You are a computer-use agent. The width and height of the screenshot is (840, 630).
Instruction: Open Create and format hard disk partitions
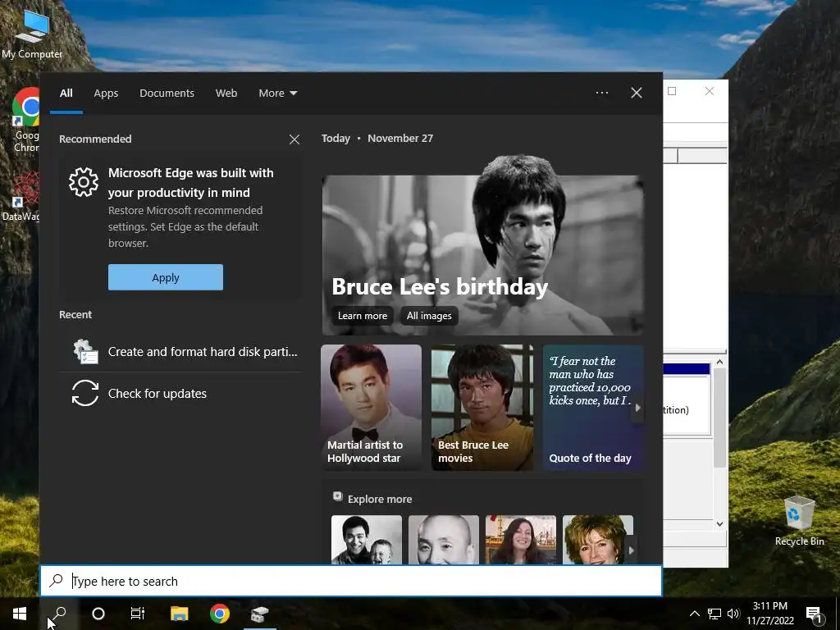180,352
